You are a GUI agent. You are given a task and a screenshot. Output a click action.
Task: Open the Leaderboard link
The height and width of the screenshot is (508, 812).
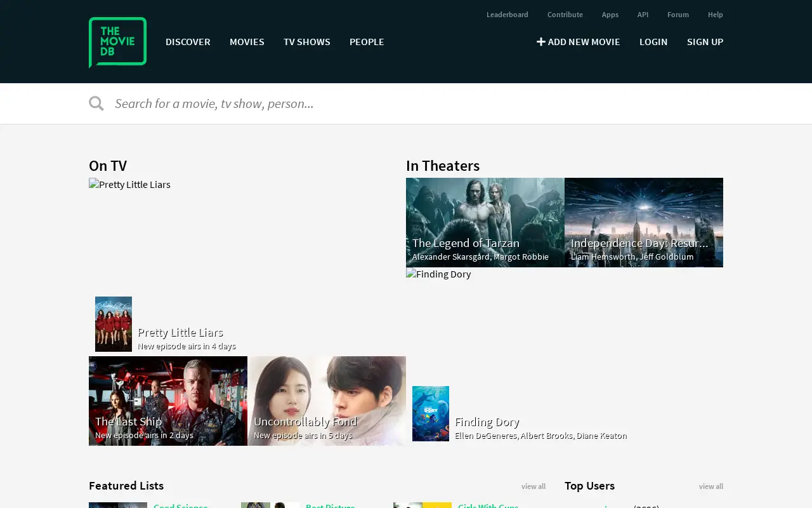click(x=507, y=15)
